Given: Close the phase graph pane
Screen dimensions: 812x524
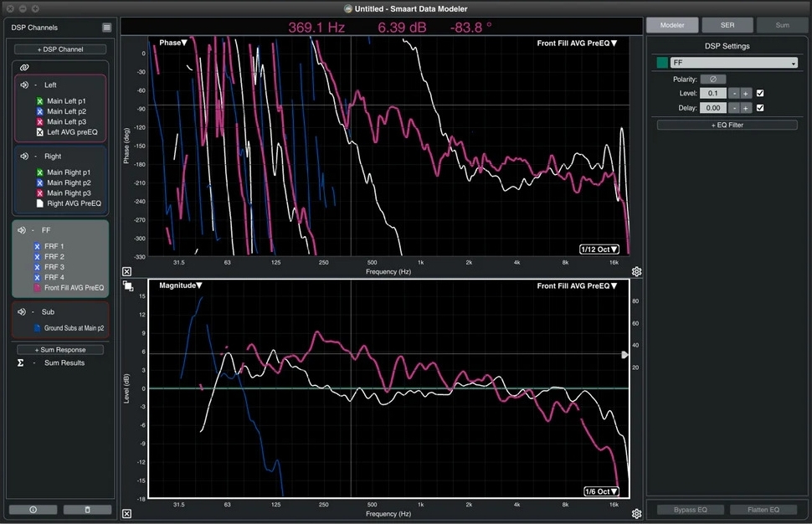Looking at the screenshot, I should (127, 271).
